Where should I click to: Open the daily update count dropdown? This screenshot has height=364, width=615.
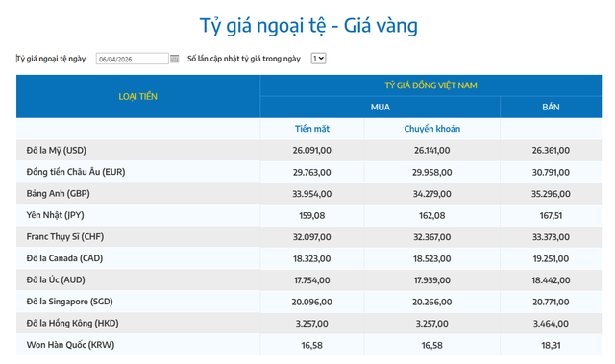(318, 59)
